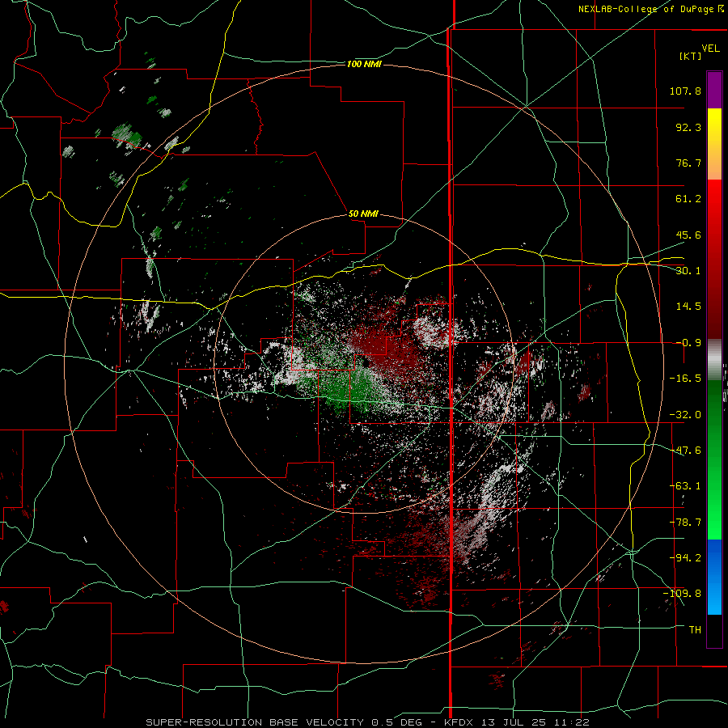The width and height of the screenshot is (728, 728).
Task: Select the -0.9 velocity scale value
Action: pyautogui.click(x=688, y=343)
